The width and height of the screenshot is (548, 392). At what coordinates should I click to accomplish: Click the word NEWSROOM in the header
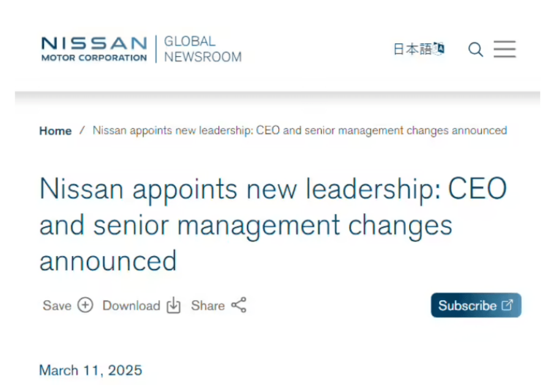(x=203, y=57)
